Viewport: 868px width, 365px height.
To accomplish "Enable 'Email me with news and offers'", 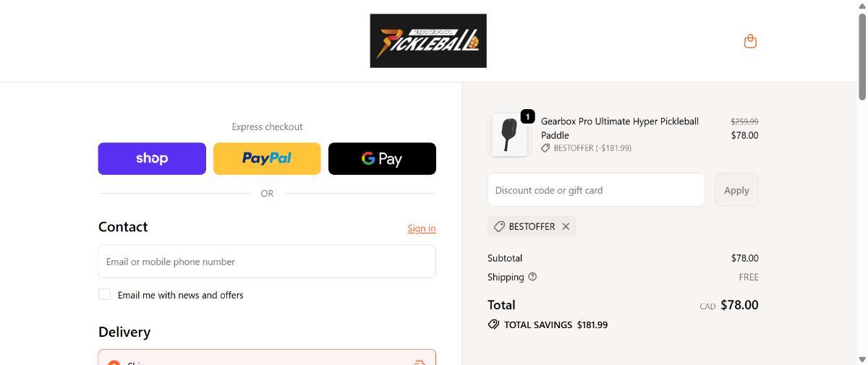I will point(105,294).
